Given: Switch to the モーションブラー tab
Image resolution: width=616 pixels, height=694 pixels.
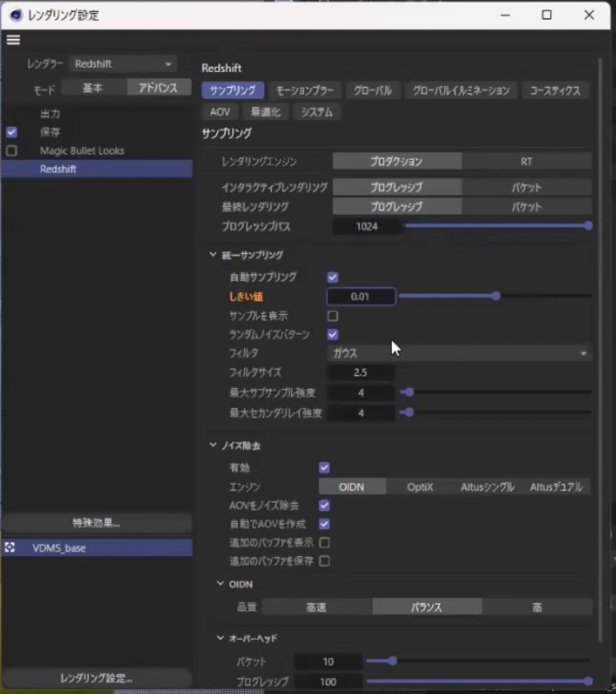Looking at the screenshot, I should tap(305, 91).
